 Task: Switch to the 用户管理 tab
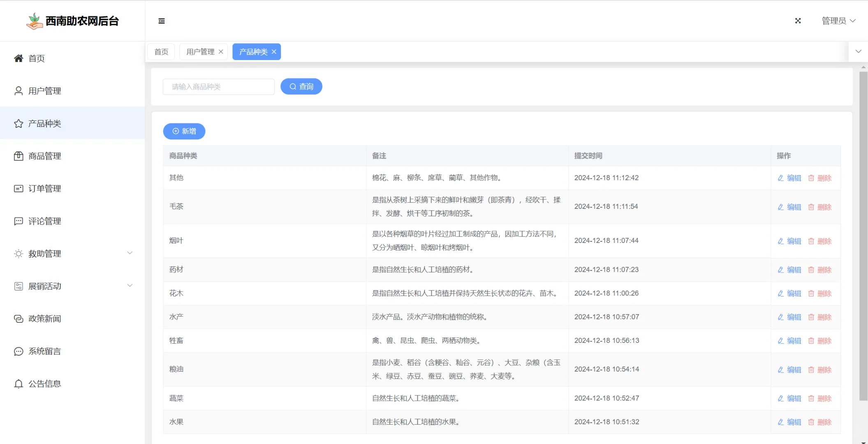[x=200, y=51]
